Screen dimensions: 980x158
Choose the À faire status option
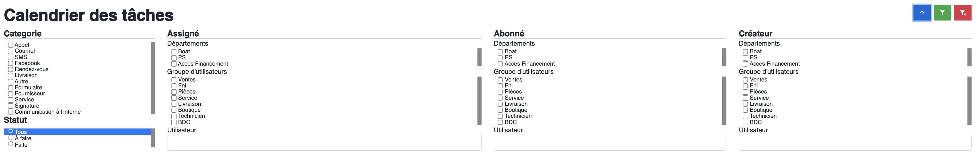coord(11,138)
